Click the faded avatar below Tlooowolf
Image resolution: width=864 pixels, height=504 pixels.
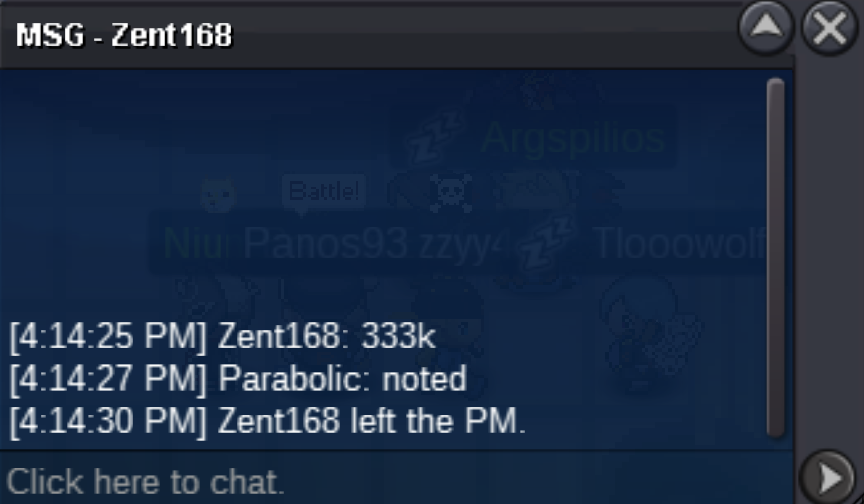click(x=650, y=330)
